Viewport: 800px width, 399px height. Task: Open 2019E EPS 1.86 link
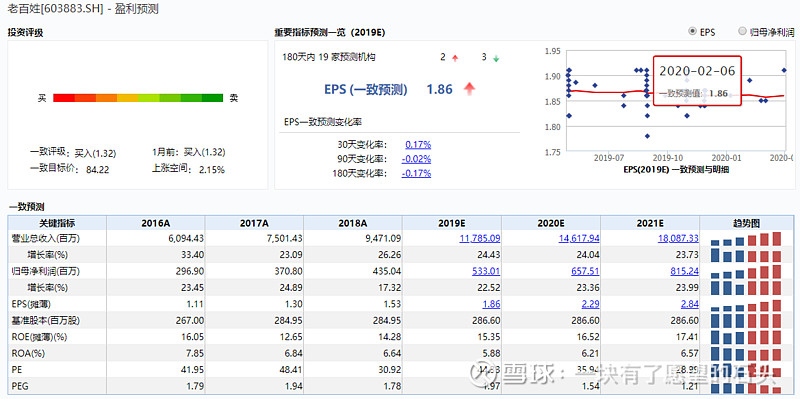[491, 304]
